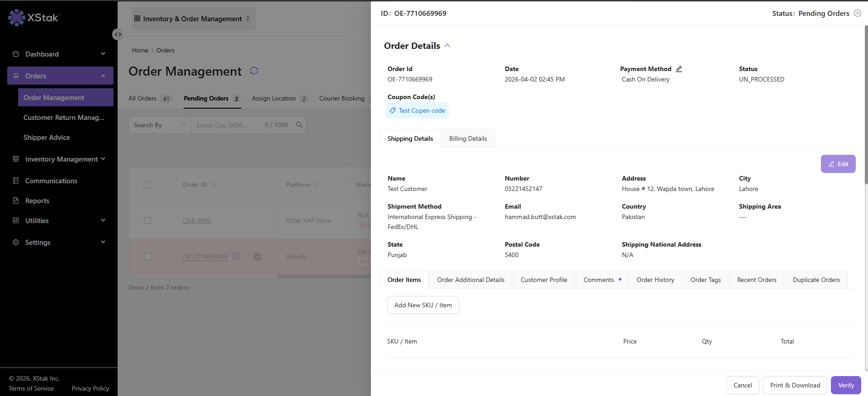Tick the checkbox for order OAB-9990
Image resolution: width=868 pixels, height=396 pixels.
point(147,220)
